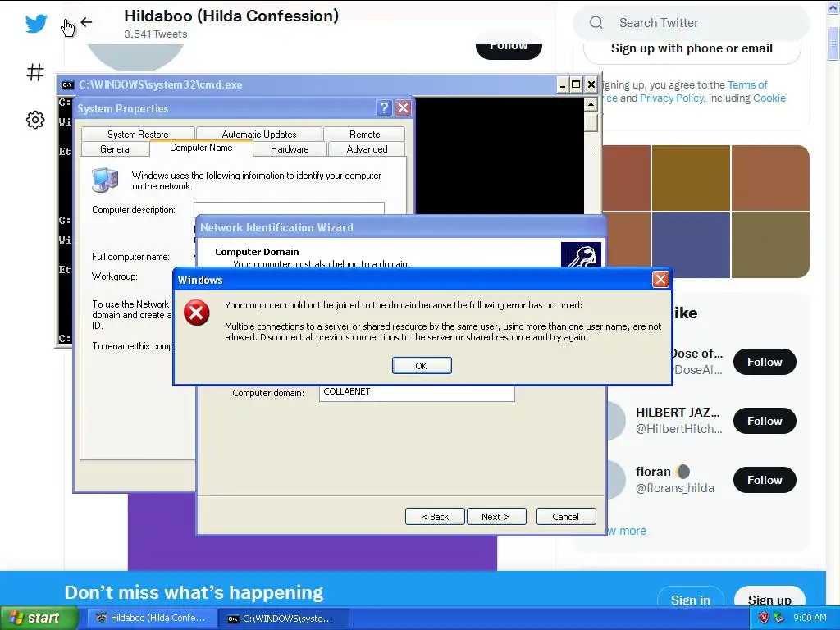The height and width of the screenshot is (630, 840).
Task: Click the red error icon in dialog
Action: point(197,313)
